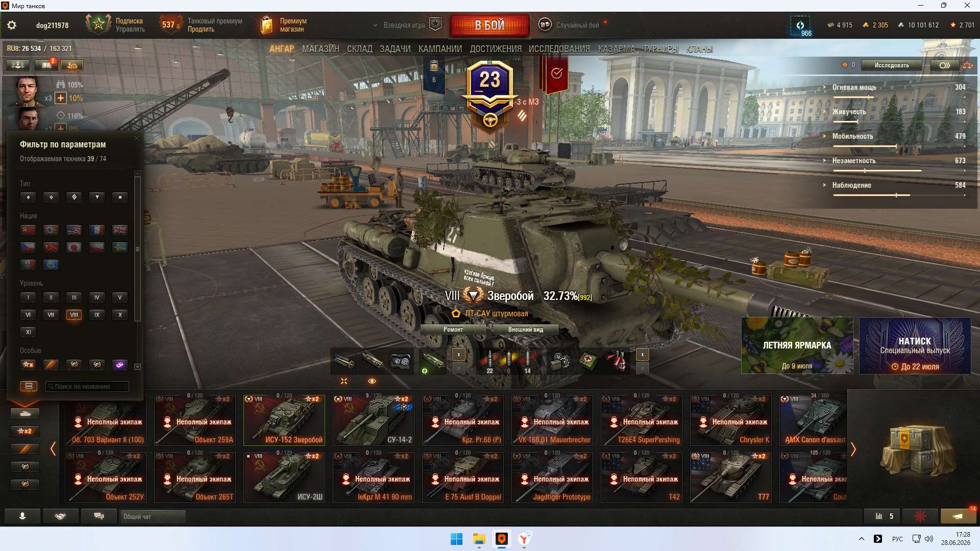Screen dimensions: 980x551
Task: Open the directive slot with green refresh arrows
Action: pyautogui.click(x=433, y=362)
